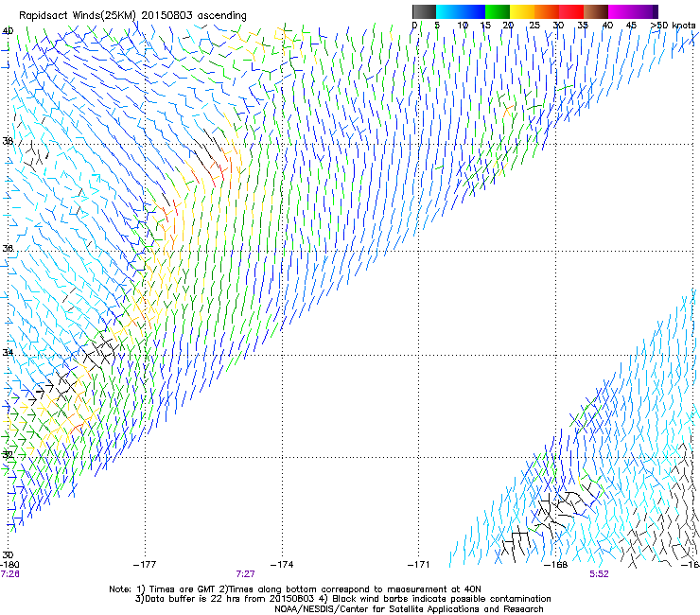Click the 'Times are GMT' note line

295,589
